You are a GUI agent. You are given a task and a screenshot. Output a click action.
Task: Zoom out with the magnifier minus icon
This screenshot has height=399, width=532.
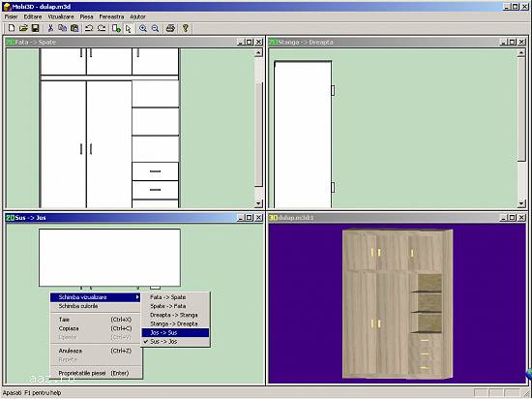[x=156, y=28]
